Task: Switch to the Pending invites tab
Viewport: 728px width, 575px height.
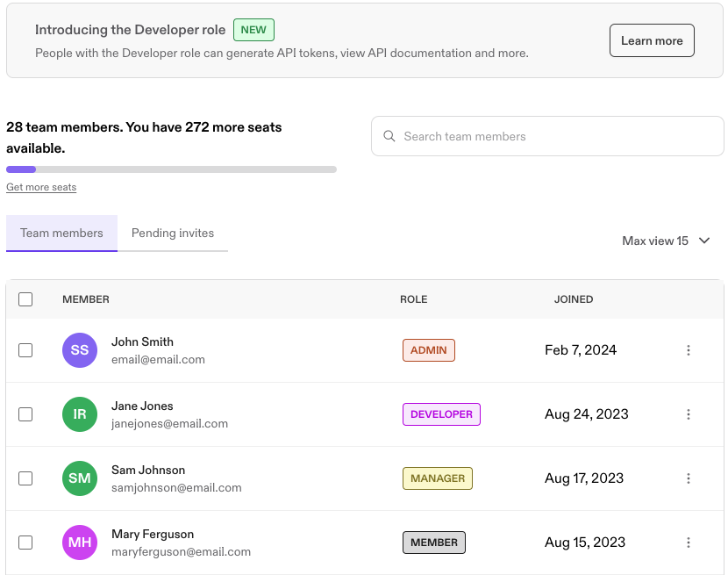Action: pyautogui.click(x=173, y=234)
